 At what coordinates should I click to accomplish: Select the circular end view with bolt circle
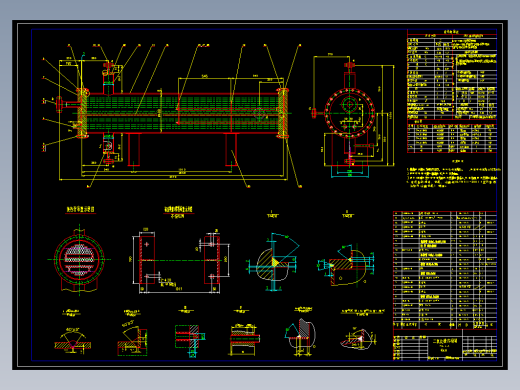click(349, 113)
